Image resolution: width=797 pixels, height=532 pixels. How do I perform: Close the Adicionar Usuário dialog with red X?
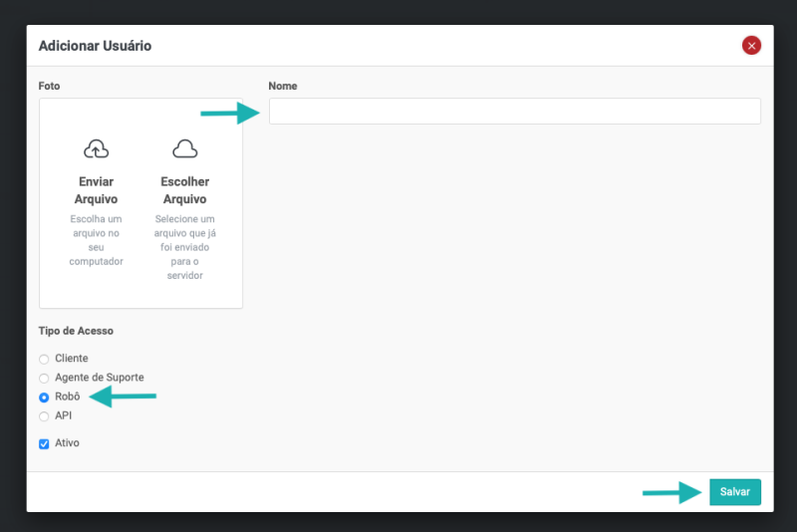click(751, 45)
